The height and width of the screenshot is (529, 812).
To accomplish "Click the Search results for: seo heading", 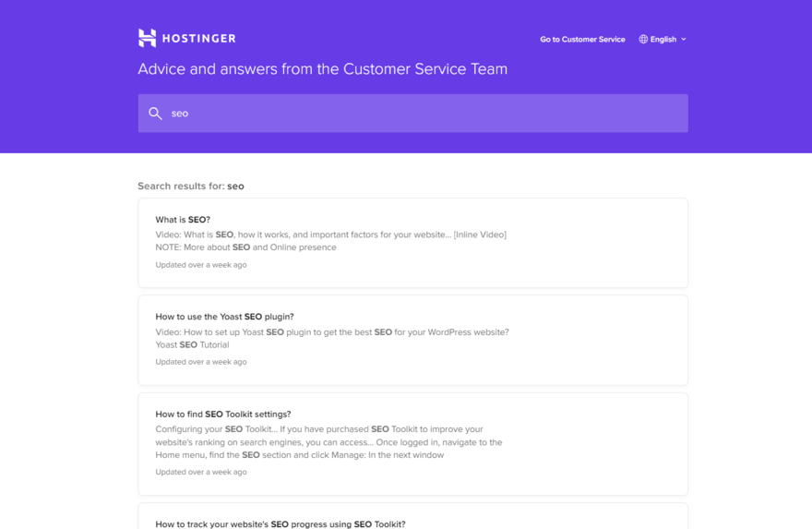I will (191, 186).
